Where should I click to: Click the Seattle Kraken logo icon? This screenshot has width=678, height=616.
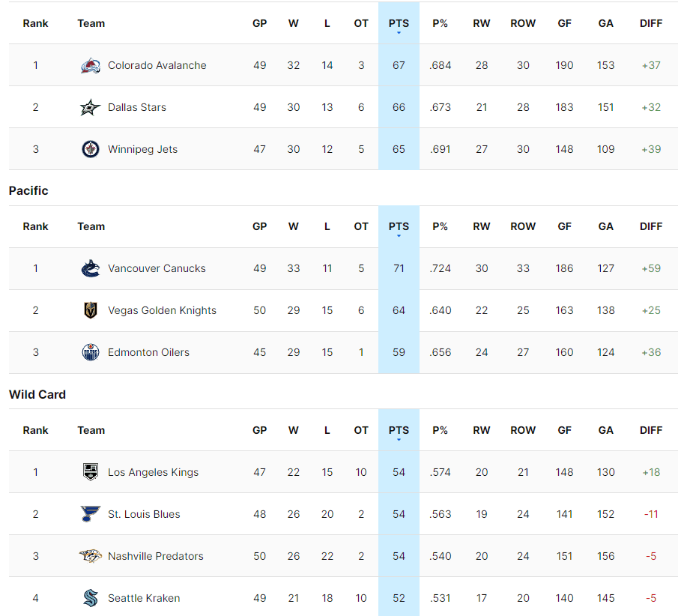tap(90, 598)
